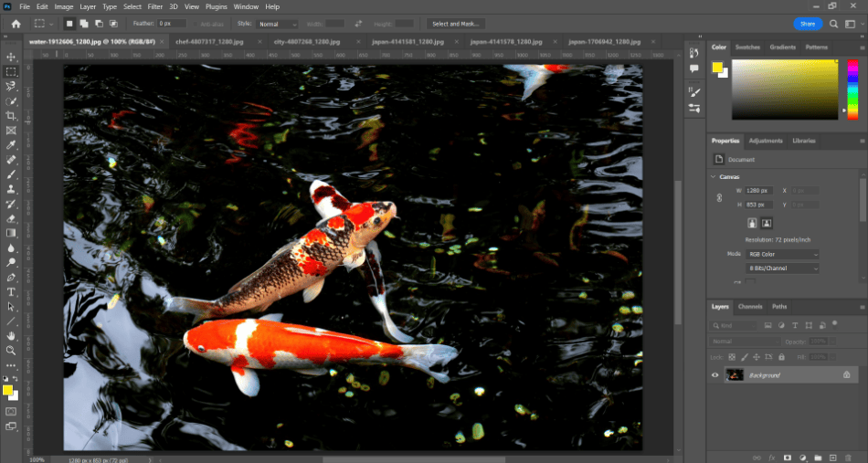Select the Line tool
This screenshot has height=463, width=868.
(11, 321)
